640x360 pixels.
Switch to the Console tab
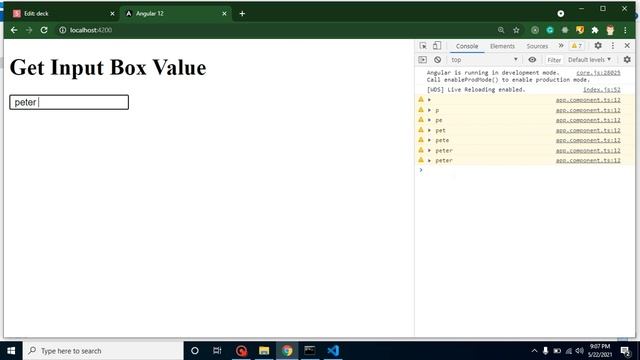click(x=467, y=46)
